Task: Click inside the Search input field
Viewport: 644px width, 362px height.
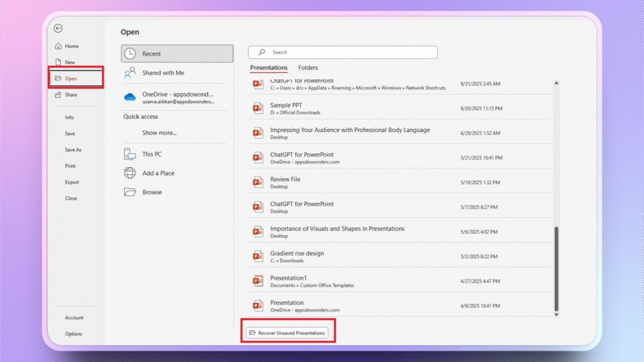Action: [x=343, y=52]
